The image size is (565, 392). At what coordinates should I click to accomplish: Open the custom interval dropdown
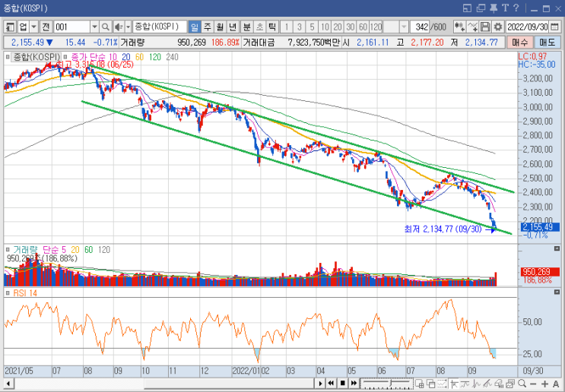pos(404,27)
